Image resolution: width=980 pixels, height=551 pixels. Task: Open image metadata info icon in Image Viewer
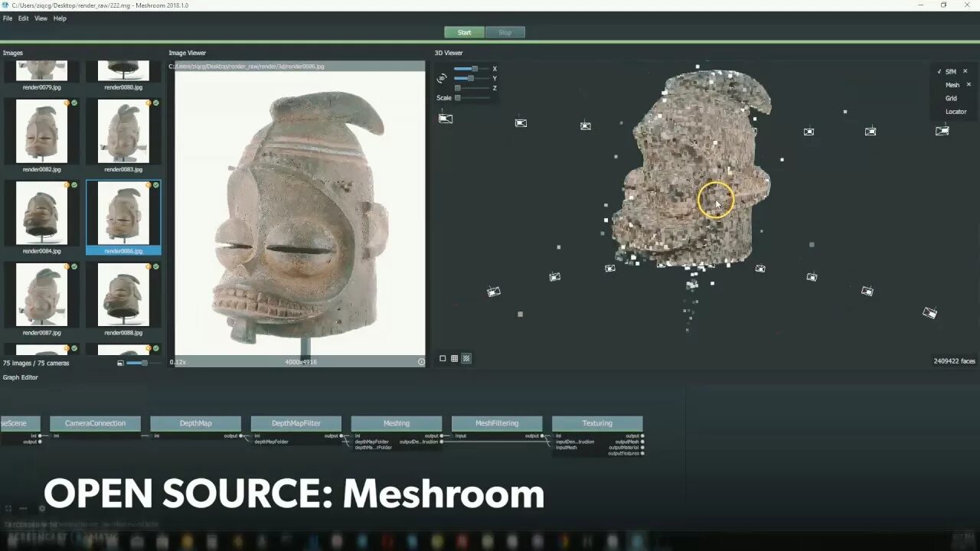tap(421, 362)
